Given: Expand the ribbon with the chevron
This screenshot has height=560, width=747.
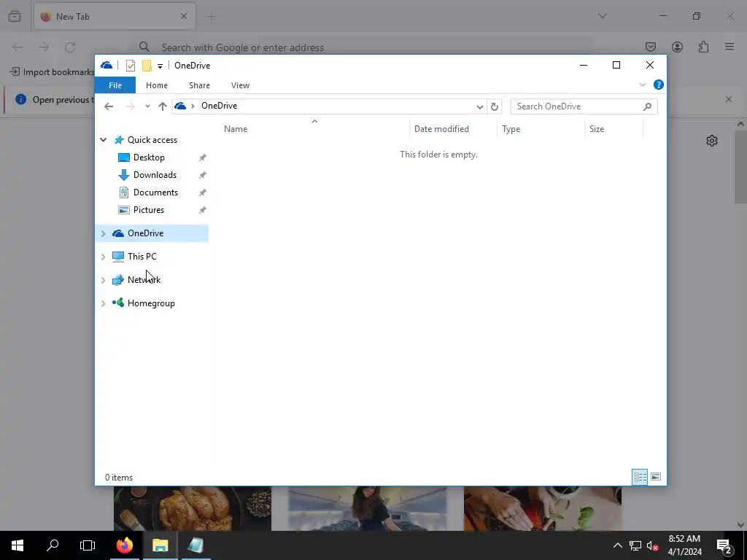Looking at the screenshot, I should coord(642,85).
